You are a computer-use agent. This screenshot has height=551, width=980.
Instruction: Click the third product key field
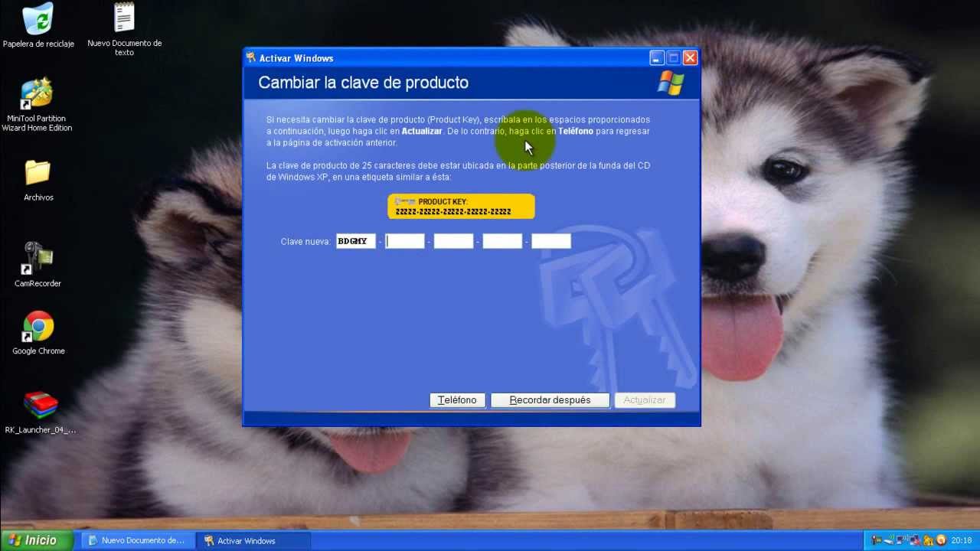[454, 241]
